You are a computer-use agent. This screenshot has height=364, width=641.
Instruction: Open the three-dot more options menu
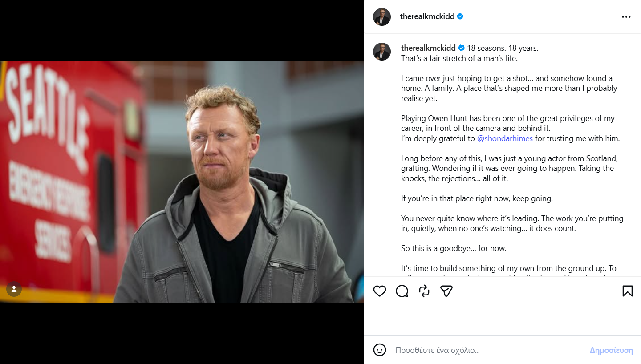point(626,17)
